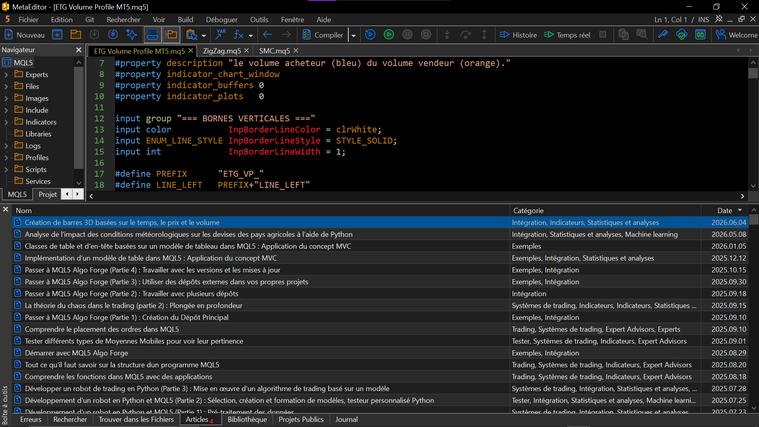The width and height of the screenshot is (759, 427).
Task: Start profiling on Histoire
Action: tap(518, 35)
